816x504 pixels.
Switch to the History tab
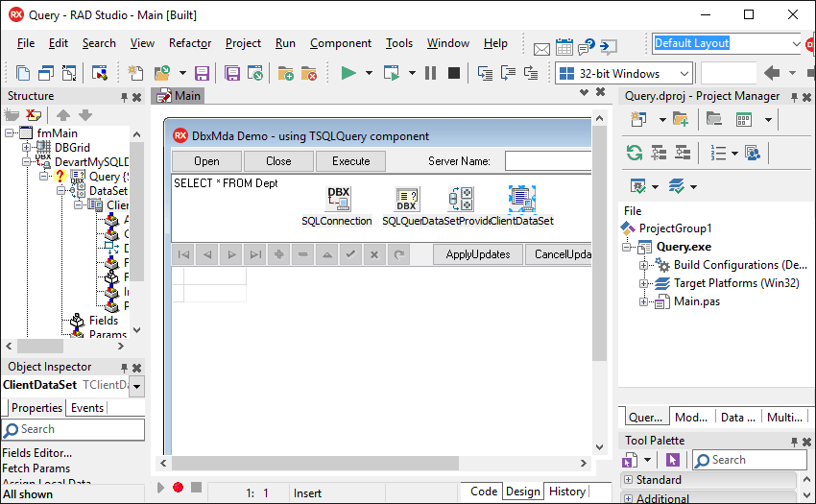(x=566, y=492)
